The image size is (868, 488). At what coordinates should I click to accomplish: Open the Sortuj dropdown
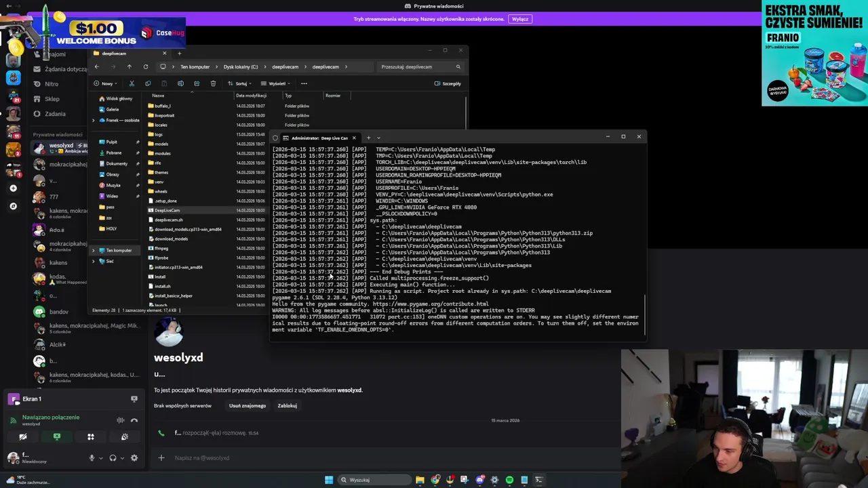(241, 83)
